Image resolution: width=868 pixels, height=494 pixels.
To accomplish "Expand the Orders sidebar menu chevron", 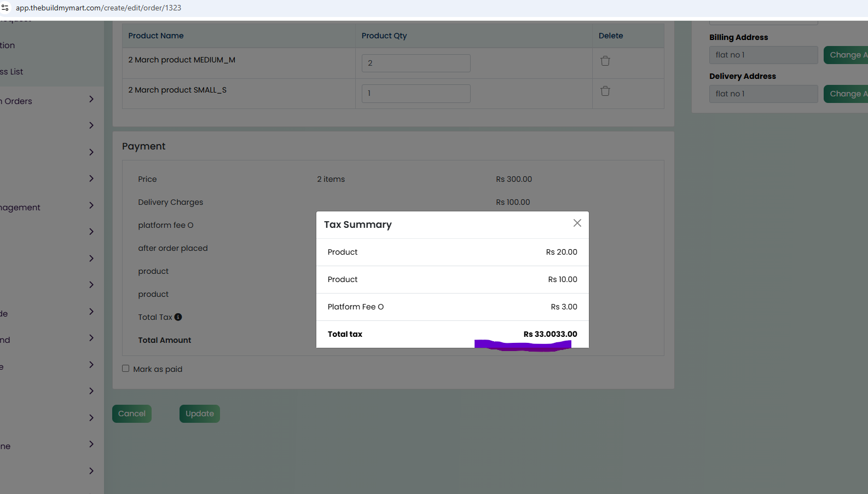I will tap(91, 99).
